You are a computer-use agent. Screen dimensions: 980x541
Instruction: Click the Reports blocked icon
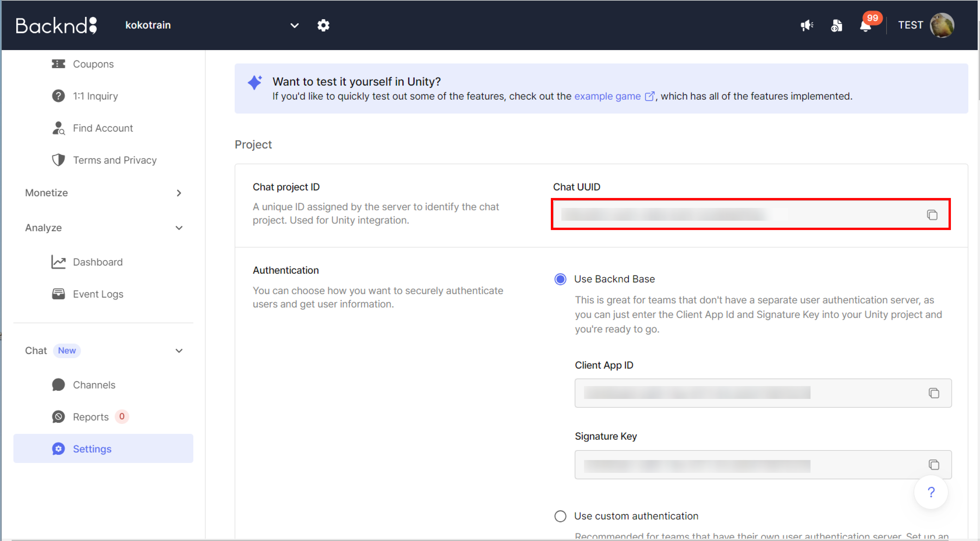58,417
